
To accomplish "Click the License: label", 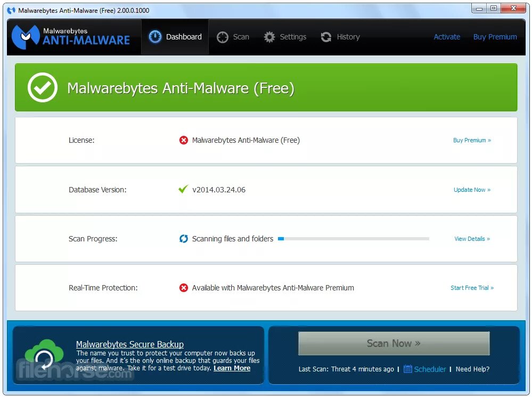I will 81,140.
